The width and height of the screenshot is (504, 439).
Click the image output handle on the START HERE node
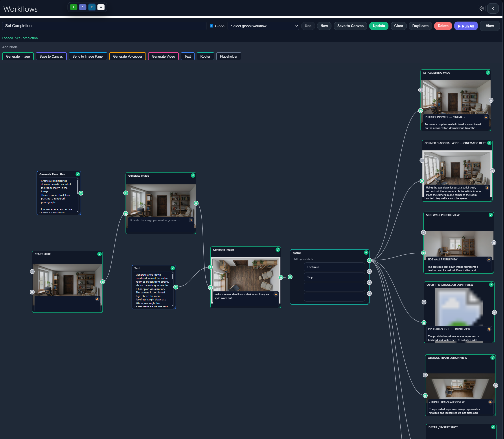point(103,282)
